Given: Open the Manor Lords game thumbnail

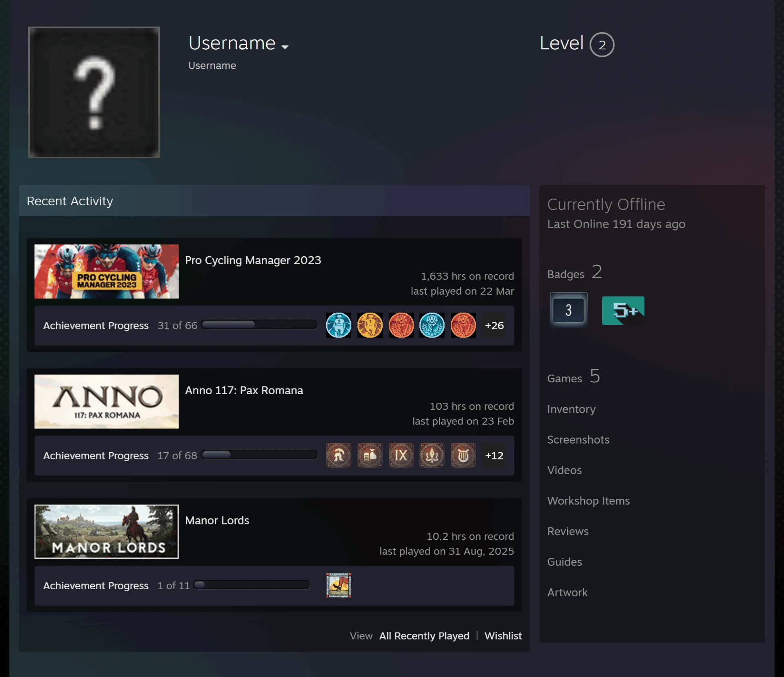Looking at the screenshot, I should (107, 531).
